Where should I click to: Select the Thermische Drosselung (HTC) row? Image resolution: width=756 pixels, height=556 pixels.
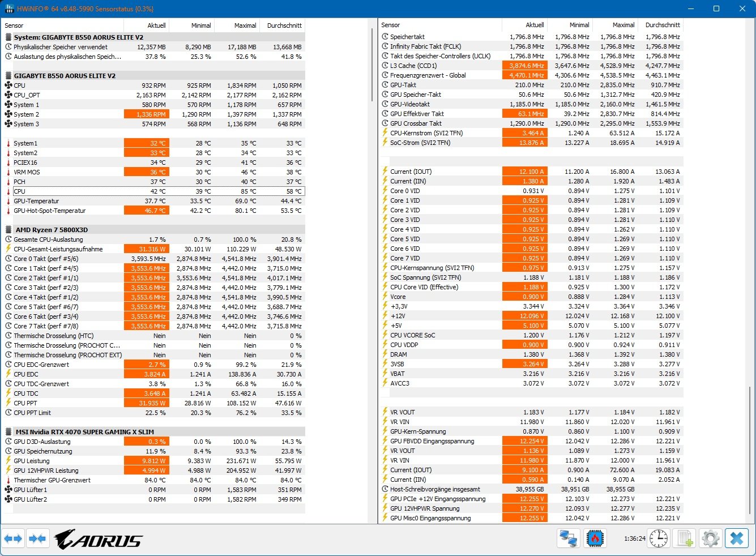click(x=154, y=336)
